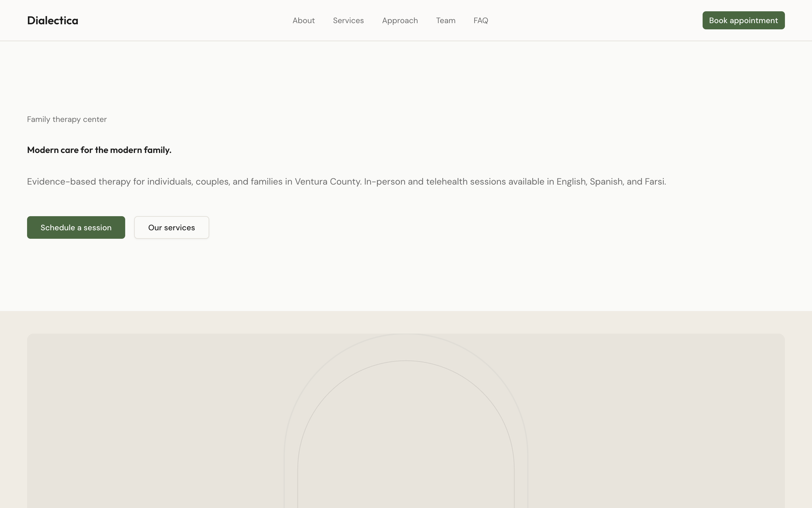Screen dimensions: 812x508
Task: Click the Book appointment button
Action: tap(743, 21)
